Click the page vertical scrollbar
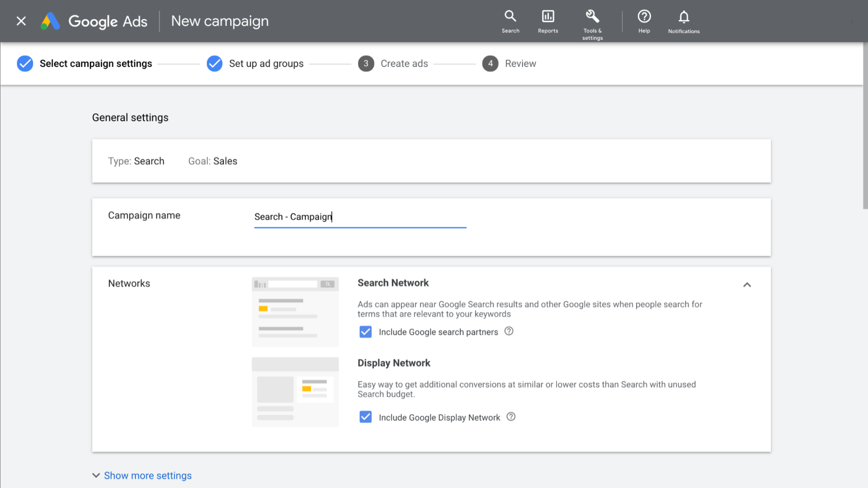Viewport: 868px width, 488px height. tap(865, 127)
